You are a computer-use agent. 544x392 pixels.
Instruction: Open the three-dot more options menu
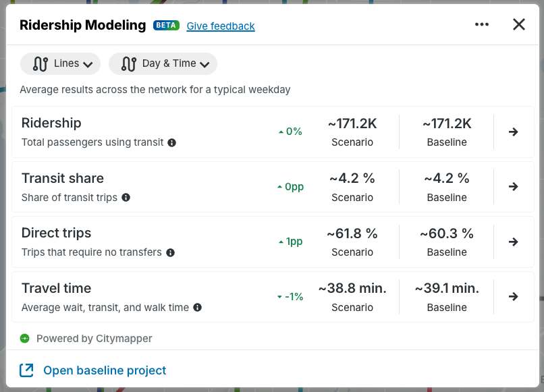coord(481,25)
